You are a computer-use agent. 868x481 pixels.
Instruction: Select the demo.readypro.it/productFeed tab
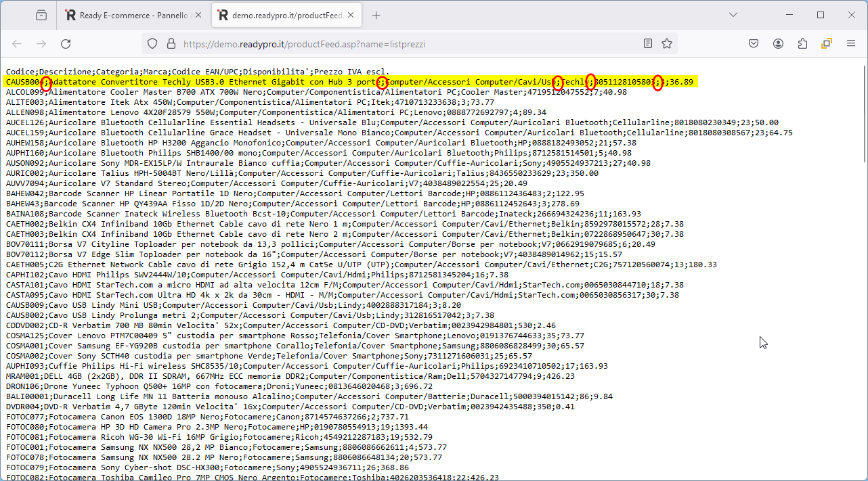[x=287, y=15]
